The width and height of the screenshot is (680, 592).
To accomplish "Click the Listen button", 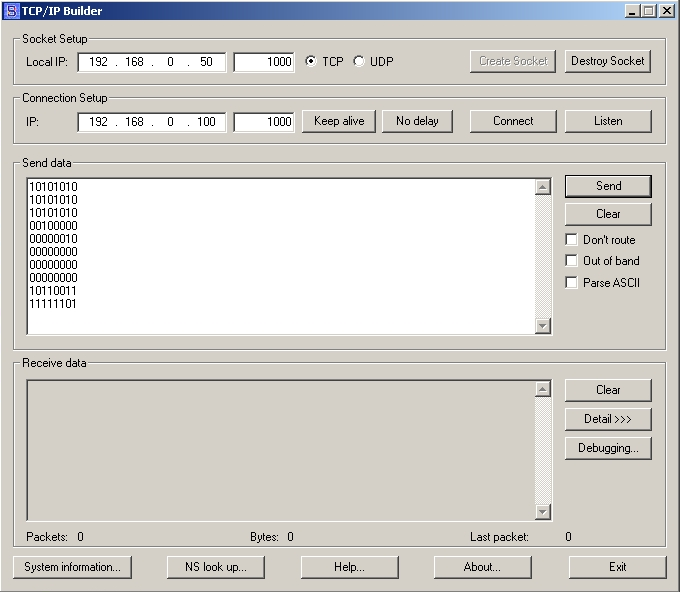I will (x=608, y=121).
